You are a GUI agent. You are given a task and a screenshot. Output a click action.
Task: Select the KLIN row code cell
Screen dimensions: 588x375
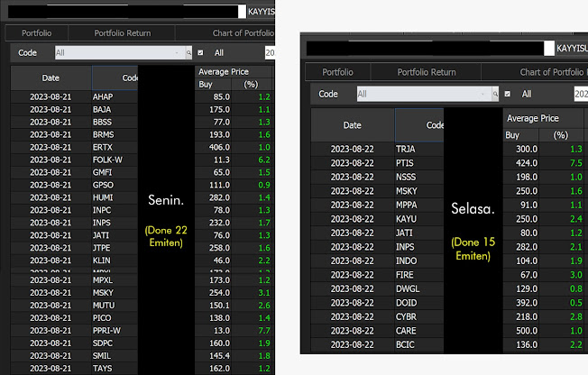coord(115,261)
